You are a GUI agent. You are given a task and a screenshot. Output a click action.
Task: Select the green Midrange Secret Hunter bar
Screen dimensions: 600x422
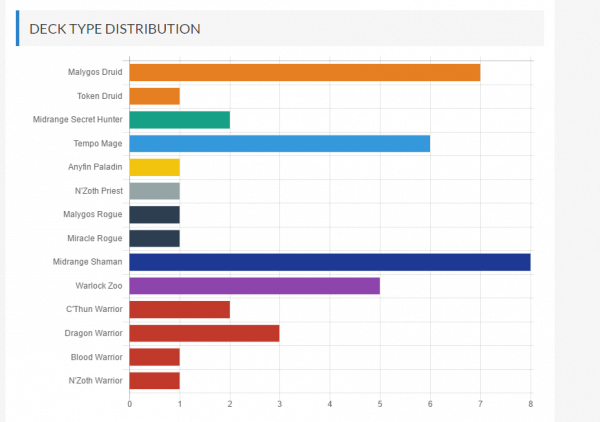[x=180, y=120]
